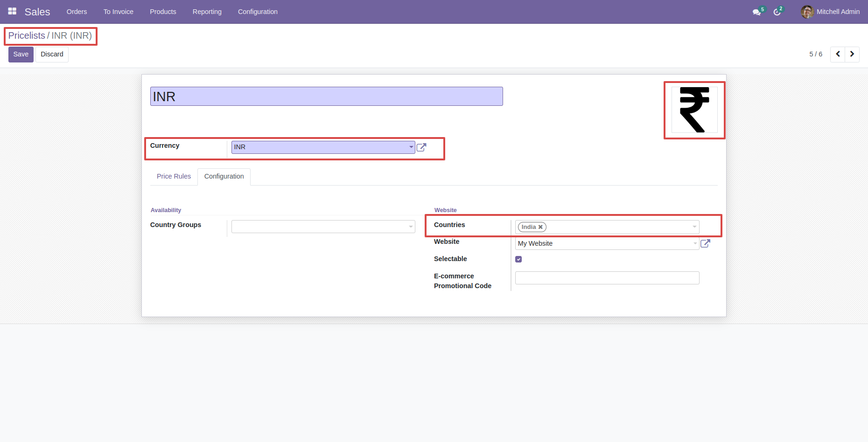The width and height of the screenshot is (868, 442).
Task: Open the Reporting menu
Action: (x=207, y=12)
